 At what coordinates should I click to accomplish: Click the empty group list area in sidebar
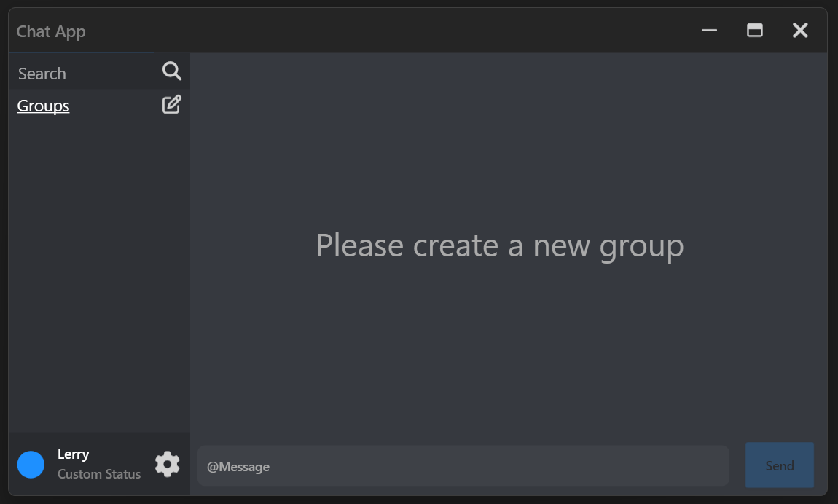pos(99,275)
